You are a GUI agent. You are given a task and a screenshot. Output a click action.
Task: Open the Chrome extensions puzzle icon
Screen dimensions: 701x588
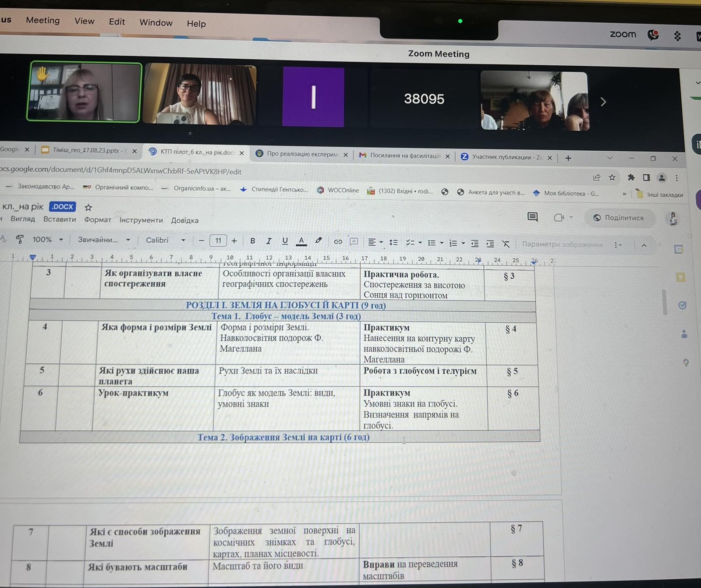click(631, 177)
